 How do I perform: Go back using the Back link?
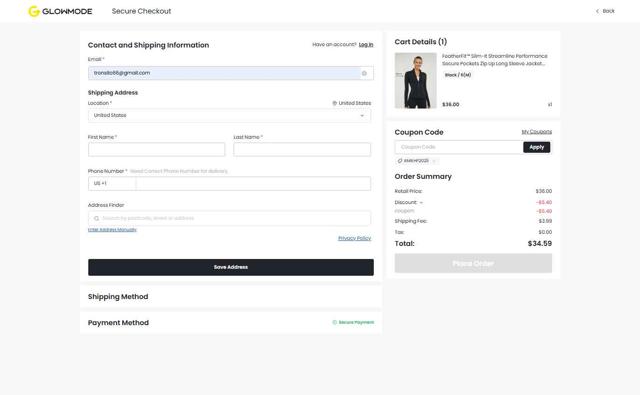[x=605, y=11]
